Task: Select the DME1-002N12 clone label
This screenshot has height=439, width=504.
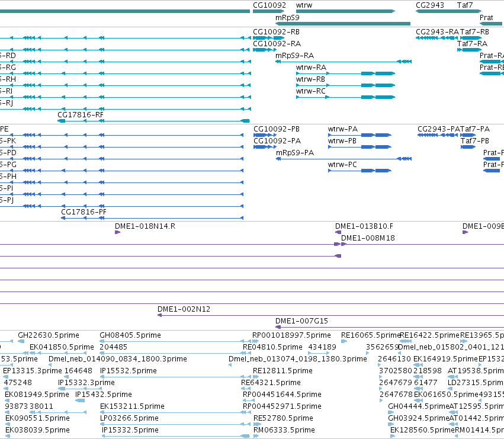Action: [x=184, y=309]
